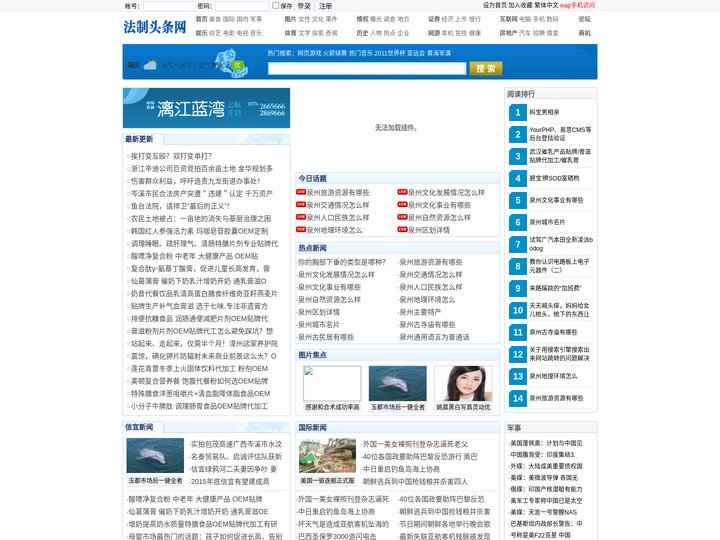Open the 娱乐 navigation item
Screen dimensions: 720x540
pyautogui.click(x=201, y=33)
